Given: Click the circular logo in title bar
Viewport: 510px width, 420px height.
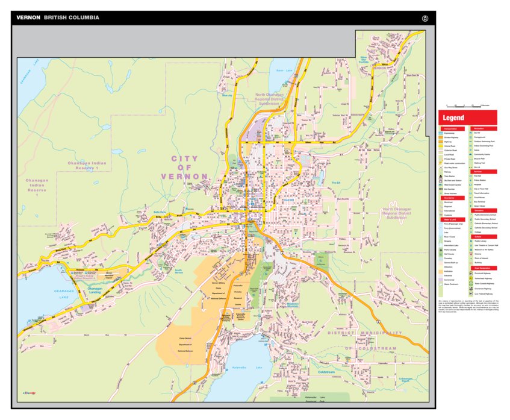Looking at the screenshot, I should [x=426, y=18].
